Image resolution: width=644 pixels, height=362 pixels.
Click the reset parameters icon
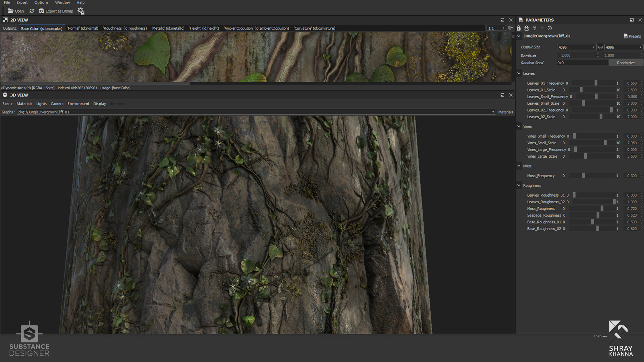click(550, 28)
